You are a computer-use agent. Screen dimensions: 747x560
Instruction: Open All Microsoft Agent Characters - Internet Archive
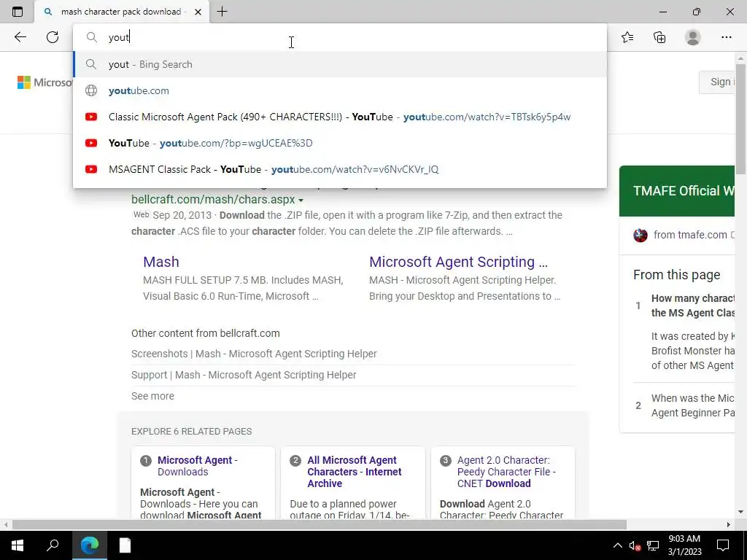pos(355,472)
